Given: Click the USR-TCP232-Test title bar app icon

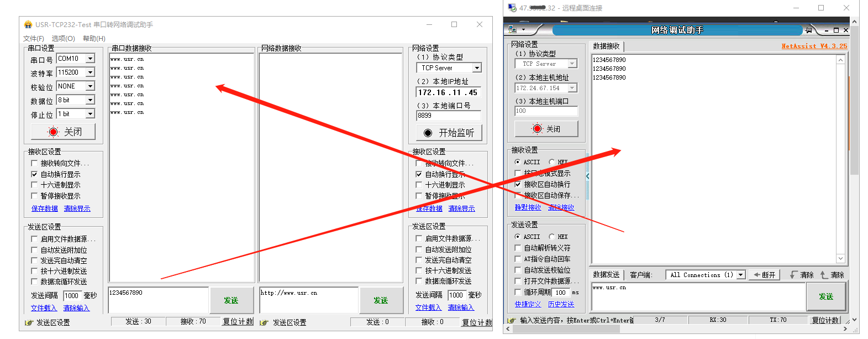Looking at the screenshot, I should pos(28,24).
